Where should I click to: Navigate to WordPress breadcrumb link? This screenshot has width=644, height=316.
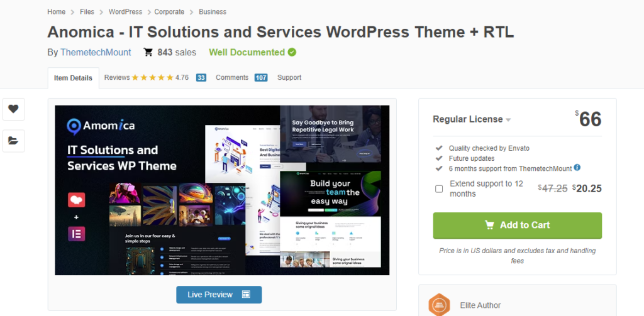(125, 12)
